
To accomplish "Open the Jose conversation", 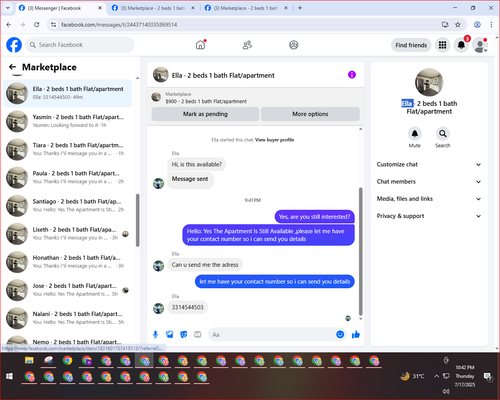I will (68, 290).
